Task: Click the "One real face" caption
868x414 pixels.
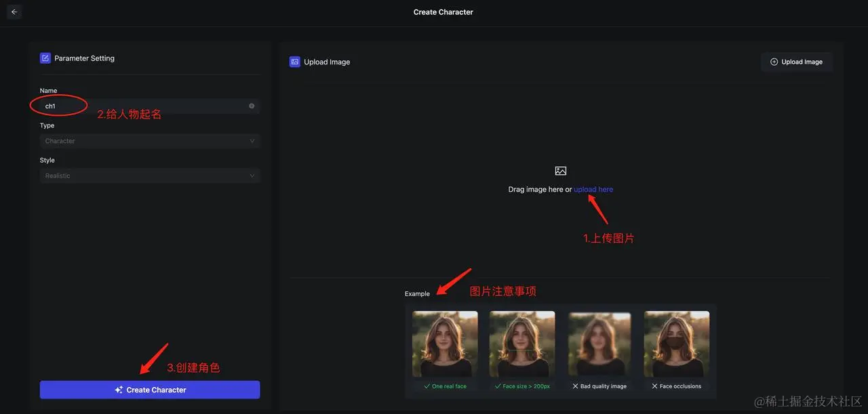Action: 449,386
